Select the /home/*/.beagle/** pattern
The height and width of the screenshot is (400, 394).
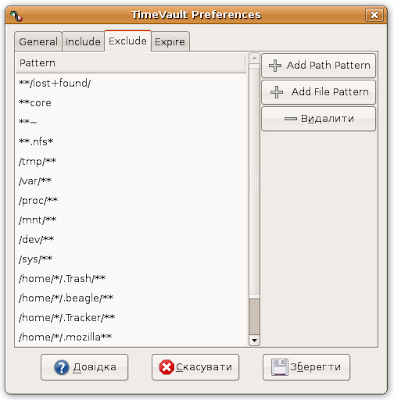click(131, 298)
